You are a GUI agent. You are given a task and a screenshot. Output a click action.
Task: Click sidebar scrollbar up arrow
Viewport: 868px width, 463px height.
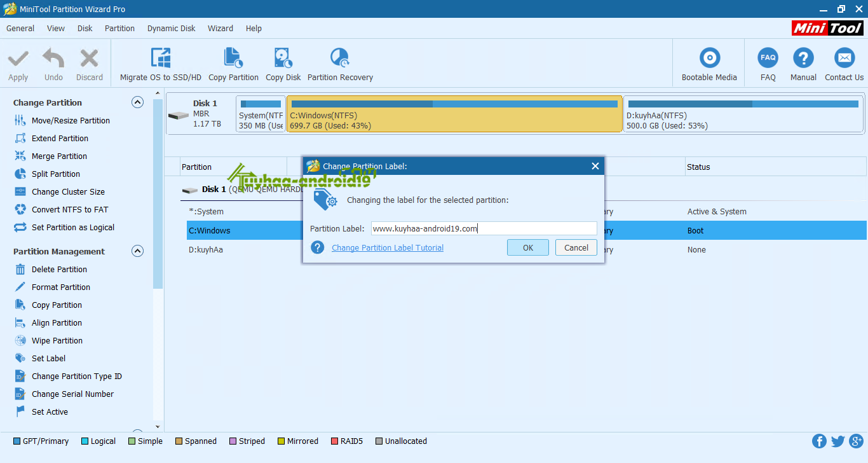tap(158, 93)
